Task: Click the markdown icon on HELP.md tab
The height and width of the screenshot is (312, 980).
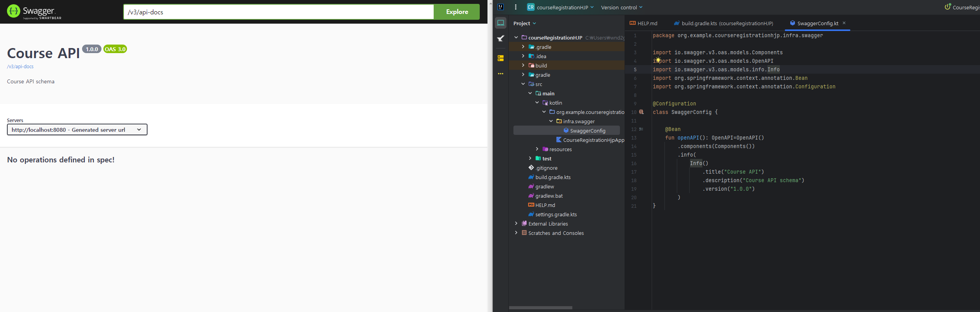Action: 632,23
